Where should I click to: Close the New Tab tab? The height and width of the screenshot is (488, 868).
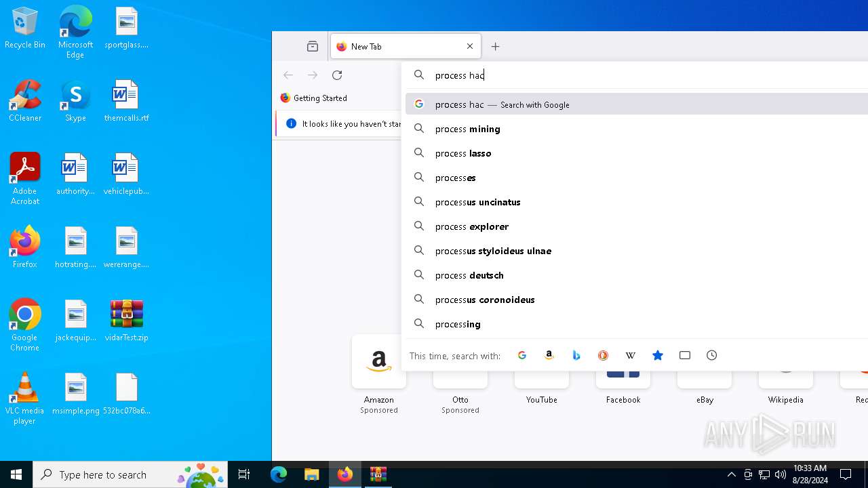(470, 46)
